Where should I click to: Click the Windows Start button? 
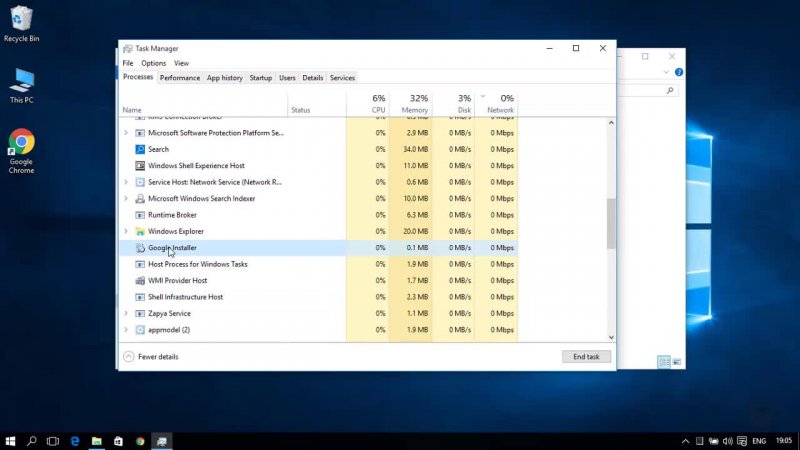coord(10,440)
